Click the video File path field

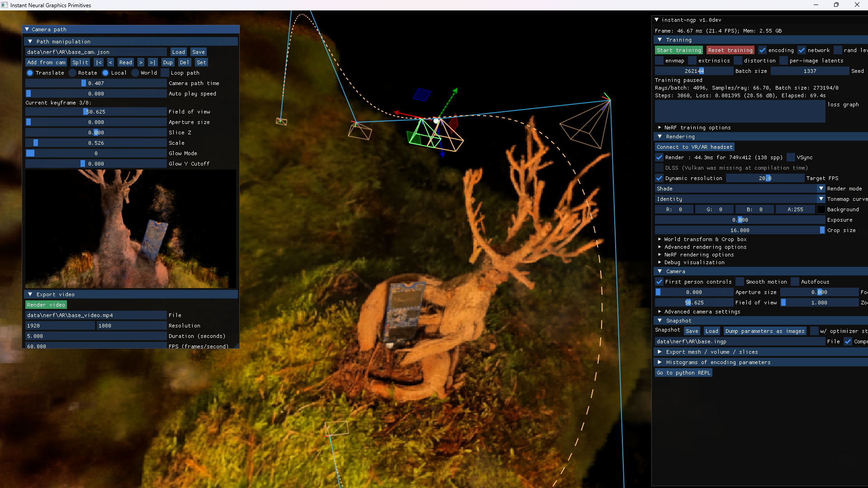coord(96,315)
